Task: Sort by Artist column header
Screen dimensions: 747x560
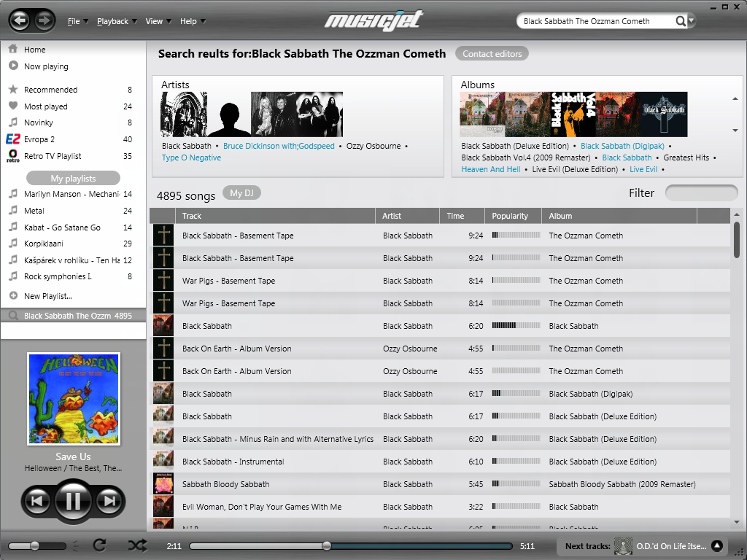Action: [x=407, y=216]
